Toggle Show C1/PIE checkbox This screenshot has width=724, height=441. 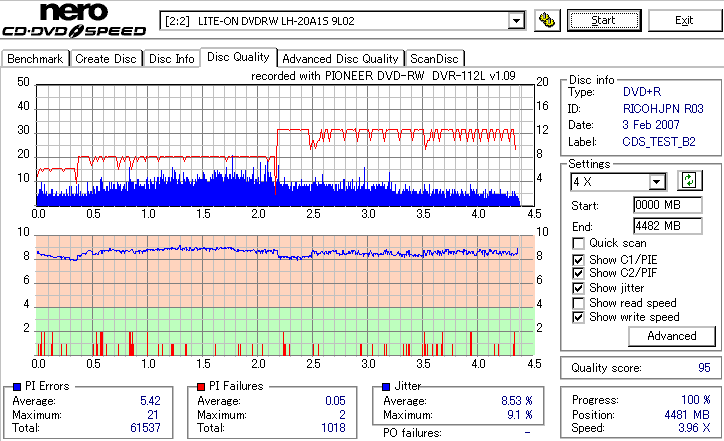point(578,260)
